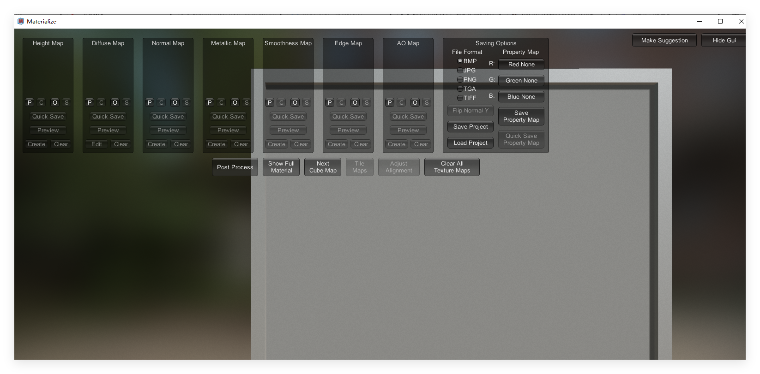This screenshot has width=760, height=374.
Task: Click Load Project button
Action: 470,143
